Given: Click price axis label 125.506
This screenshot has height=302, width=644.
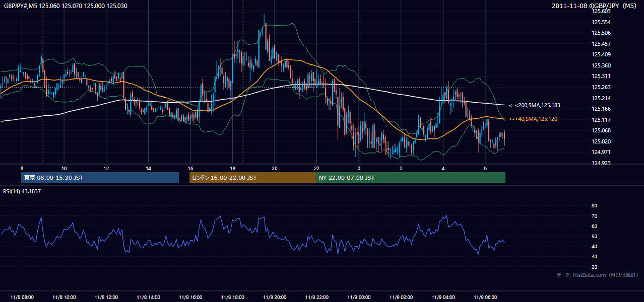Looking at the screenshot, I should 601,33.
